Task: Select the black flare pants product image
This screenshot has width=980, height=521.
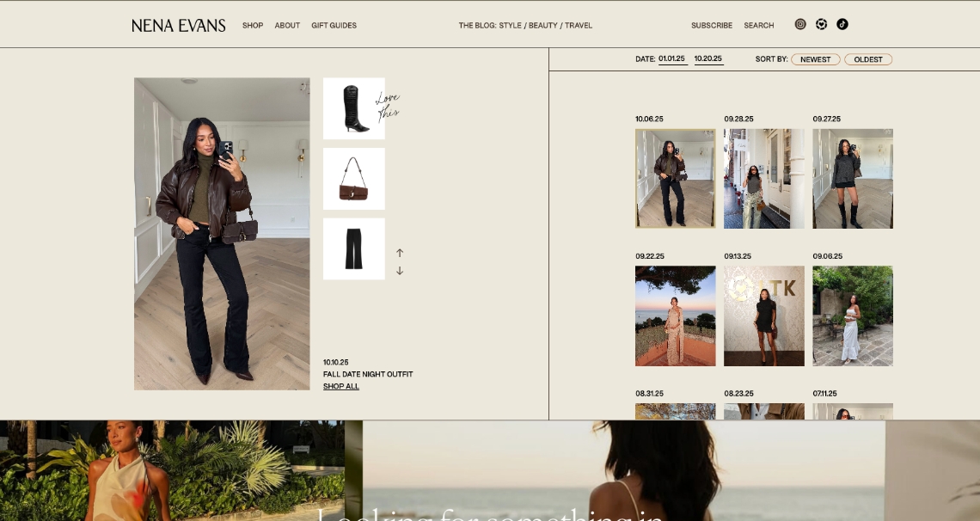Action: coord(354,248)
